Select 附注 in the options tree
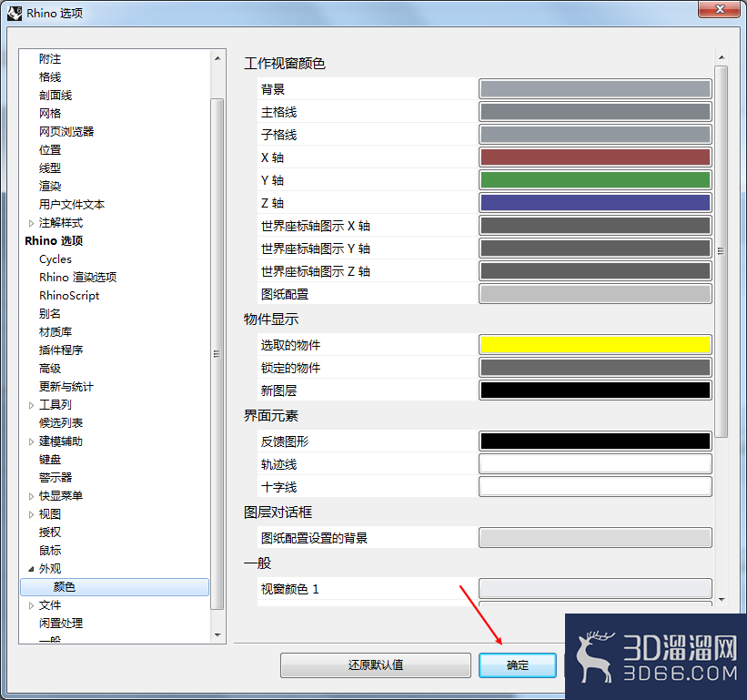Viewport: 747px width, 700px height. (x=50, y=58)
